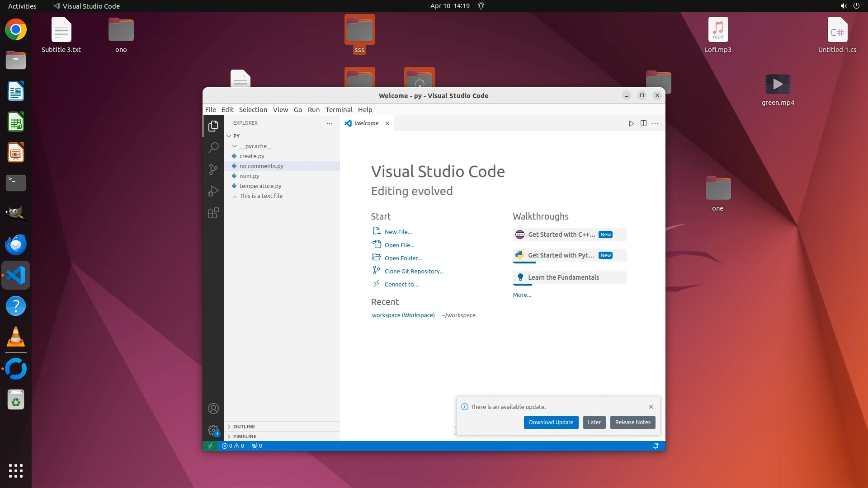Viewport: 868px width, 488px height.
Task: Open the Extensions view icon
Action: (213, 213)
